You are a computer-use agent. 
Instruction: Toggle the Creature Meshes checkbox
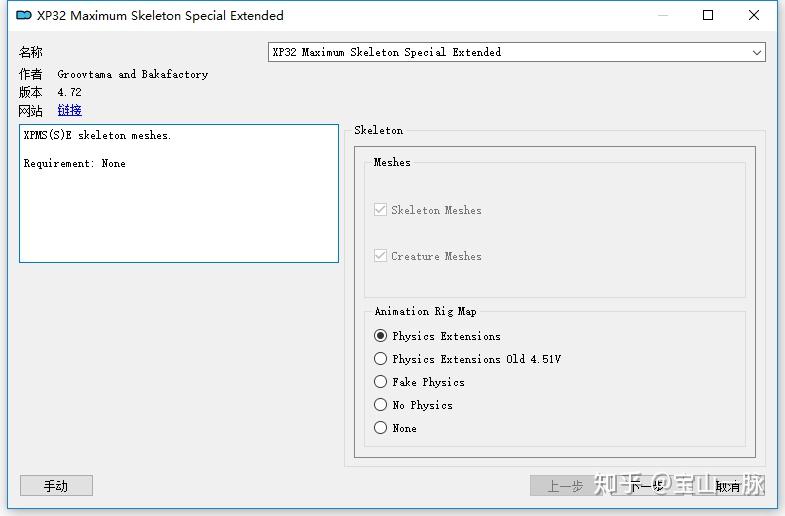click(380, 256)
